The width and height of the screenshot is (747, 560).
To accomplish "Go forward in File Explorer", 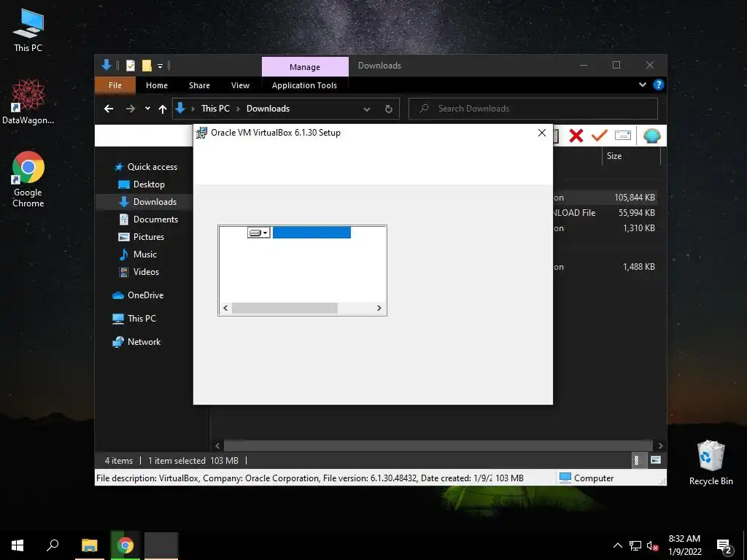I will point(130,109).
